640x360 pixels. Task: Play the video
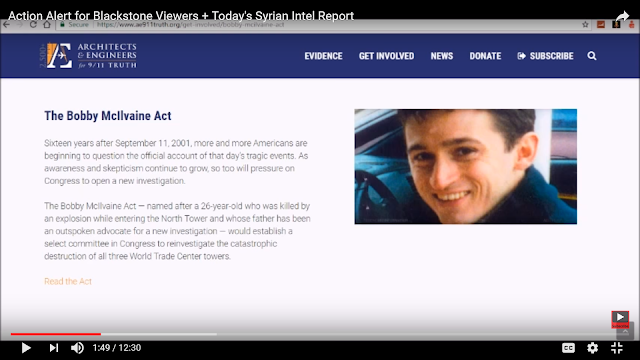pyautogui.click(x=26, y=348)
